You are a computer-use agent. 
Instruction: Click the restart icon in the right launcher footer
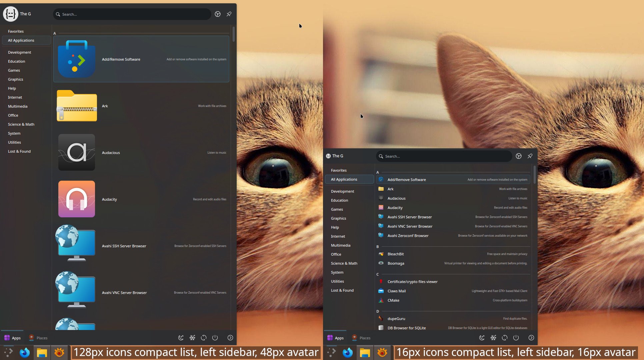pyautogui.click(x=505, y=338)
